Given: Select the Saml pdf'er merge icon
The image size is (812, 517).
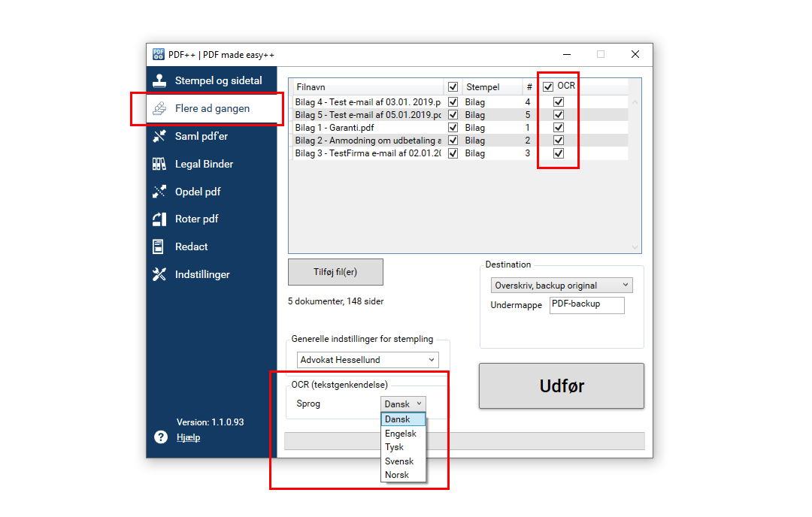Looking at the screenshot, I should (x=159, y=136).
